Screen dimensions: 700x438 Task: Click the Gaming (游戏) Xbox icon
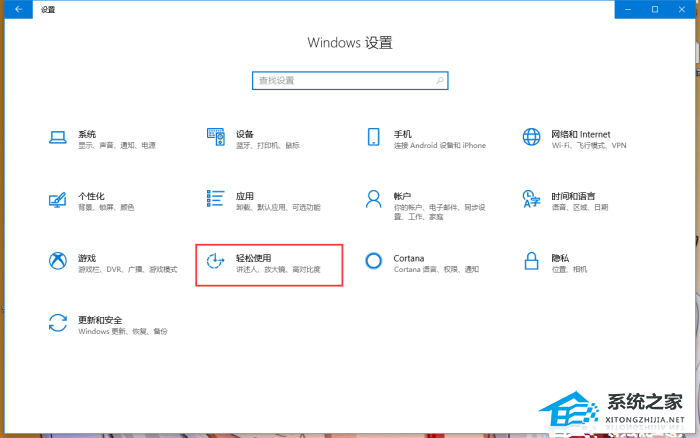[x=58, y=261]
